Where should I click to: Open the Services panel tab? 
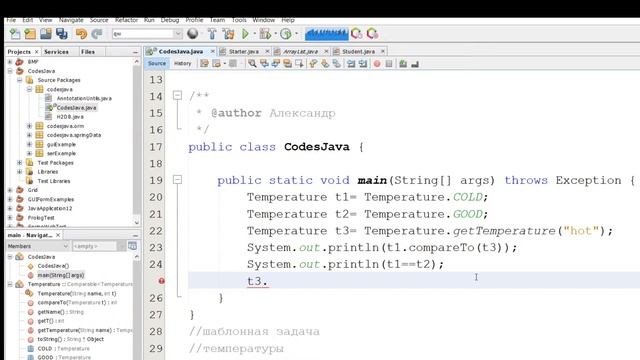[56, 52]
